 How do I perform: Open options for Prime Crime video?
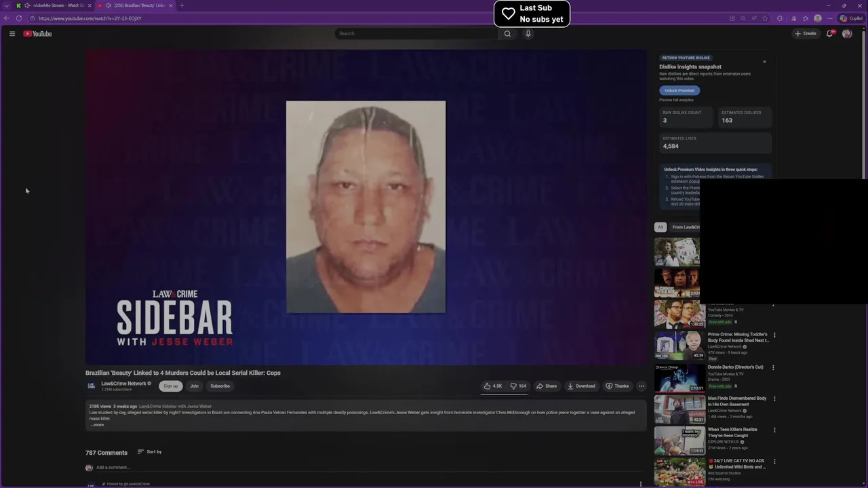click(774, 335)
